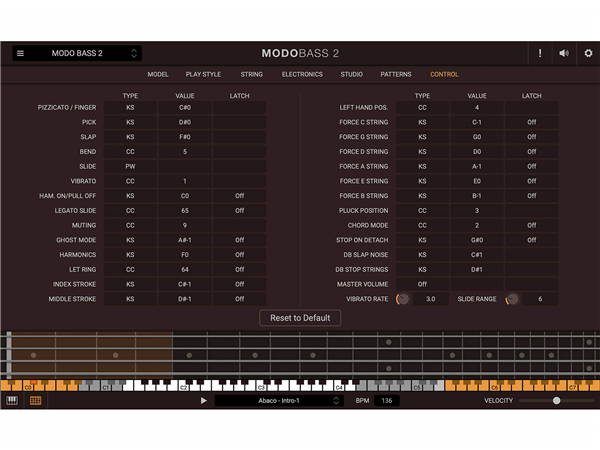Toggle Ghost Mode latch Off

[x=239, y=240]
